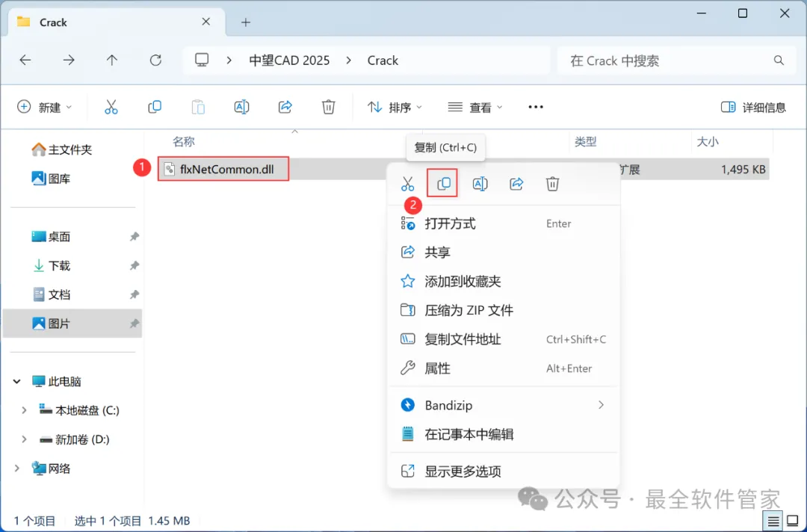Switch to large thumbnails view icon in status bar
The height and width of the screenshot is (532, 807).
793,522
